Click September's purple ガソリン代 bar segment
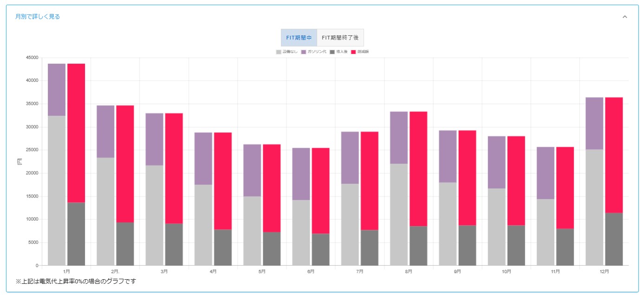 [x=448, y=157]
